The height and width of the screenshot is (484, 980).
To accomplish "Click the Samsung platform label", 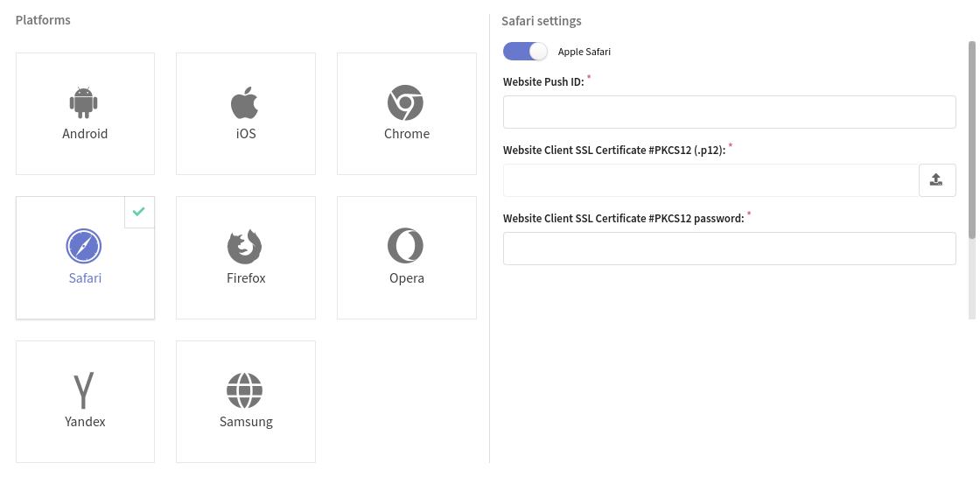I will (x=246, y=422).
